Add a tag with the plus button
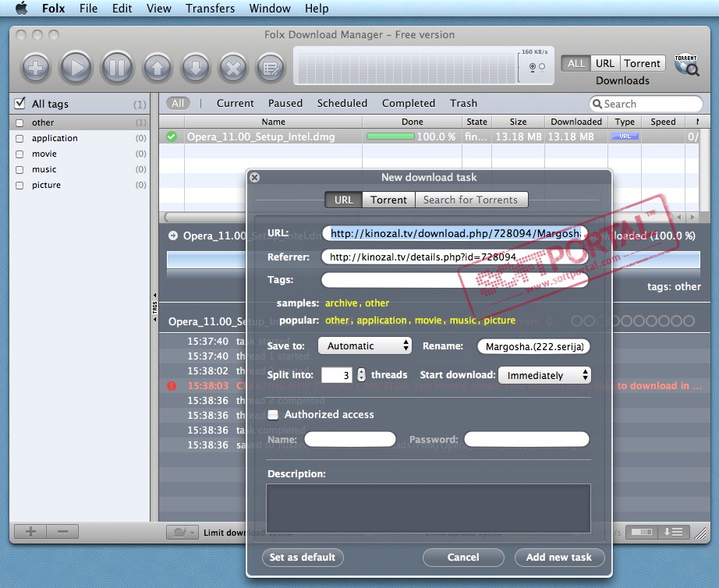 30,532
